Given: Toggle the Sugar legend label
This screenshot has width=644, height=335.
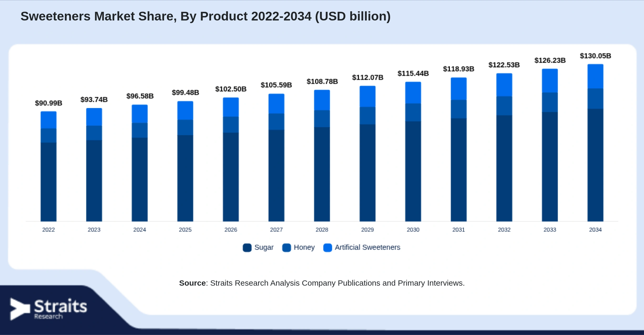Looking at the screenshot, I should click(264, 247).
